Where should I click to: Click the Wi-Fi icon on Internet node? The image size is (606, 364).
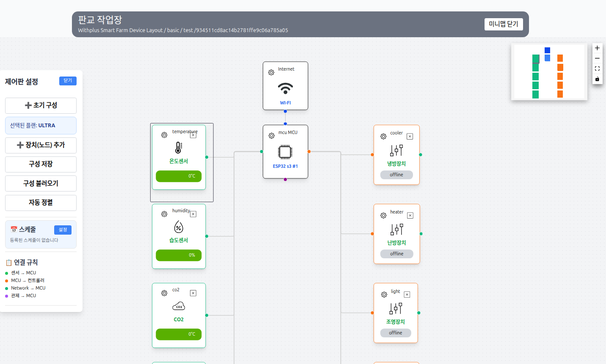pos(285,88)
